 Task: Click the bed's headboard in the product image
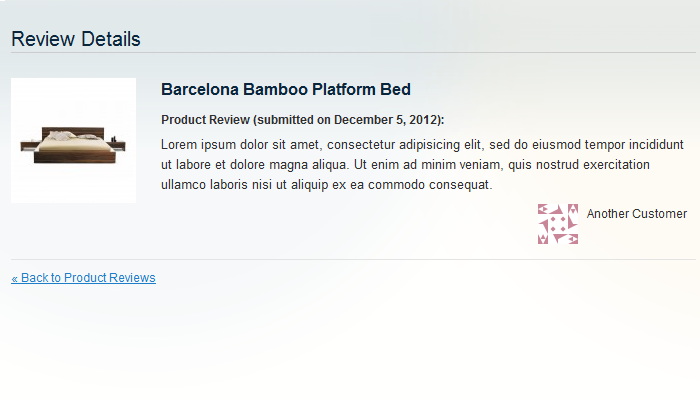point(73,133)
